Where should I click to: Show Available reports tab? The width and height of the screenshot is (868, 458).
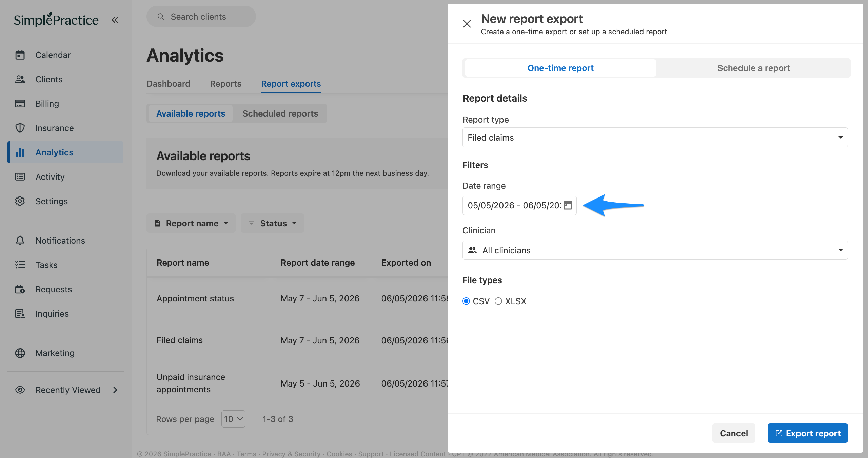(x=191, y=113)
